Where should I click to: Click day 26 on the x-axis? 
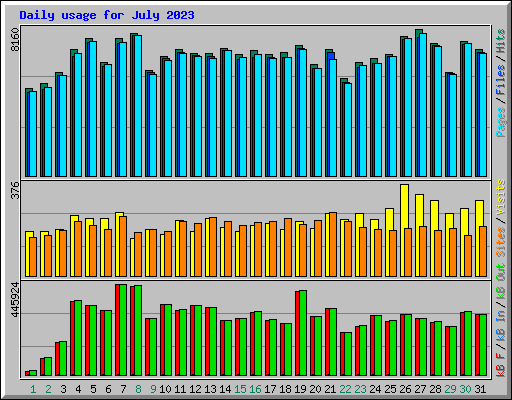pyautogui.click(x=405, y=389)
